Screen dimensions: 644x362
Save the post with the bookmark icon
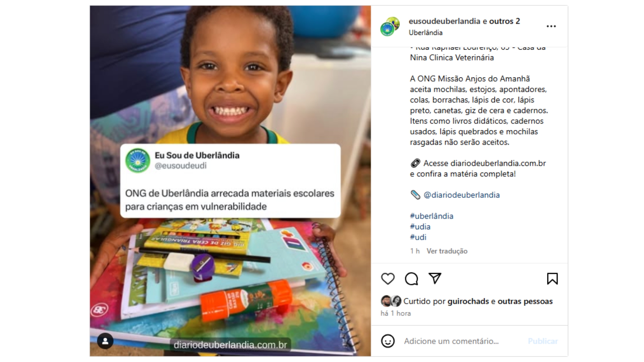552,279
